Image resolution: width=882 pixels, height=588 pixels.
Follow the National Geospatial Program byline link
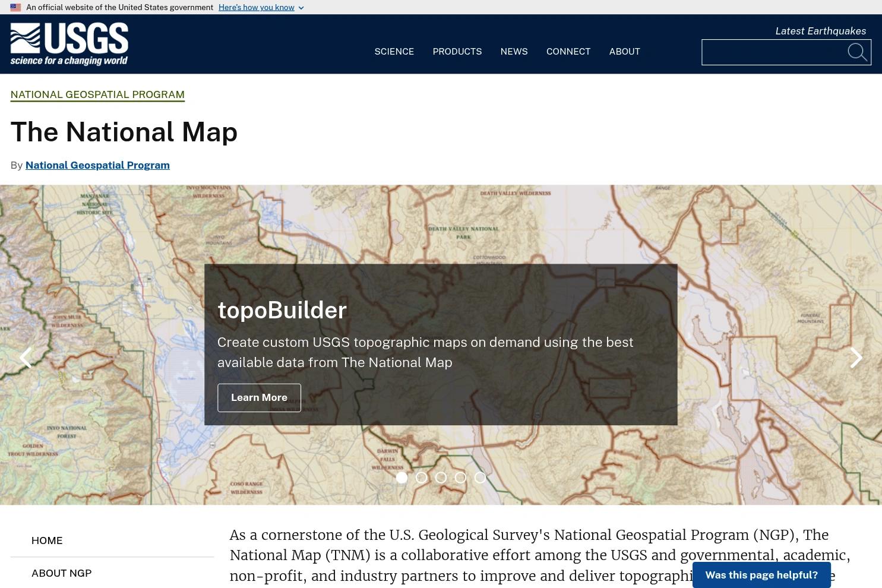coord(97,165)
